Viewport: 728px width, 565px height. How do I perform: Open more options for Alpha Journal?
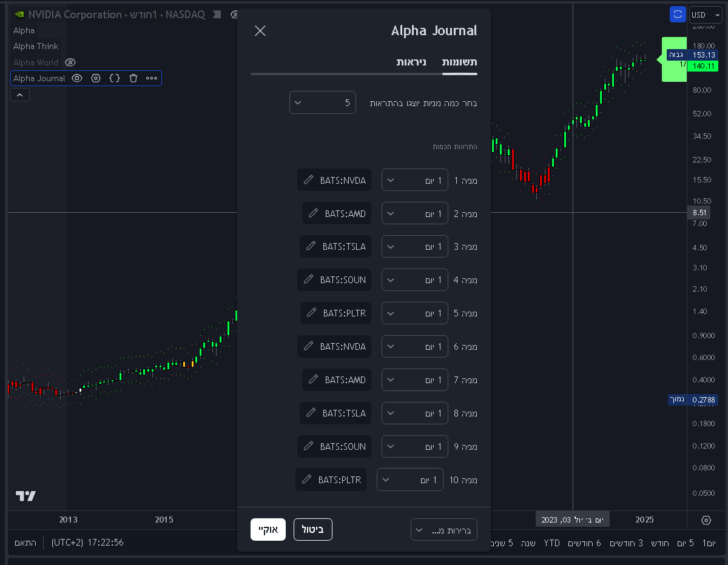coord(152,78)
